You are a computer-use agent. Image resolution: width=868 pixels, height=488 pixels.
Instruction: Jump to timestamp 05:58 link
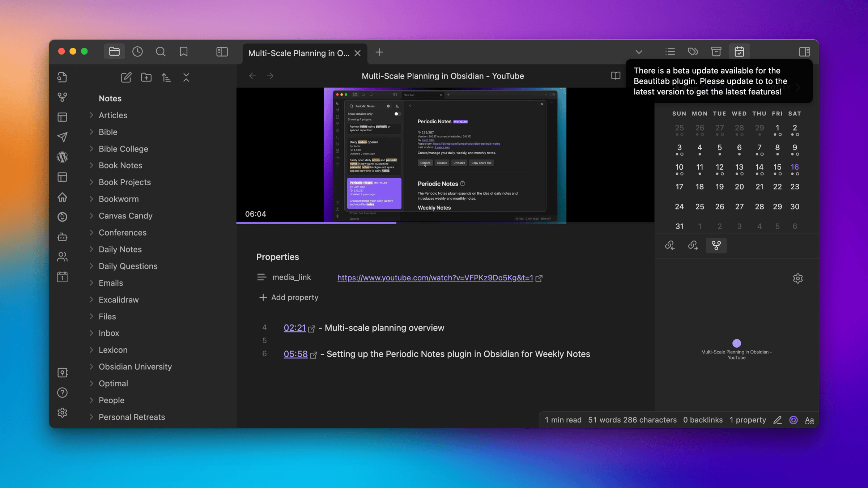(295, 354)
